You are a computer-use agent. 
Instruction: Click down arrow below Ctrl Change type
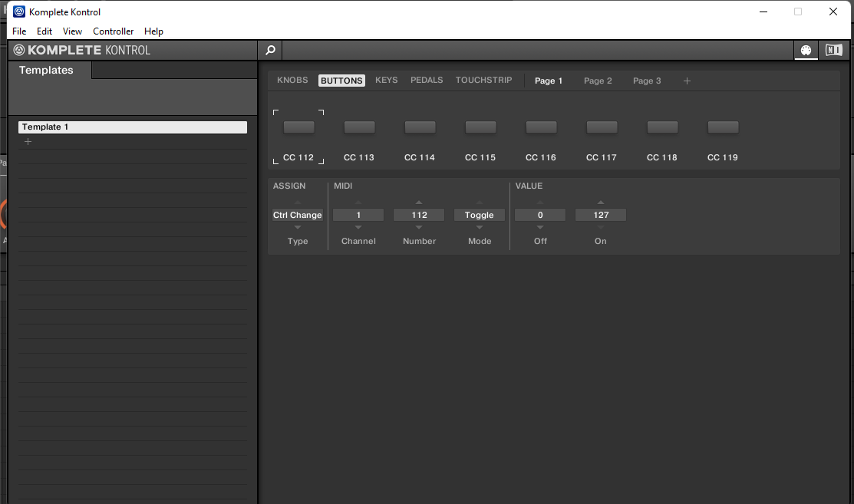[x=298, y=228]
